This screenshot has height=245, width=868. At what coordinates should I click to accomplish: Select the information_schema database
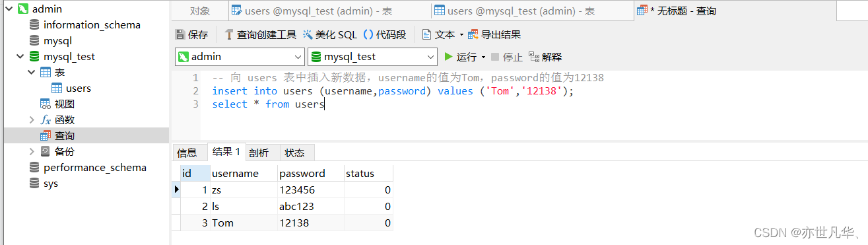point(92,24)
